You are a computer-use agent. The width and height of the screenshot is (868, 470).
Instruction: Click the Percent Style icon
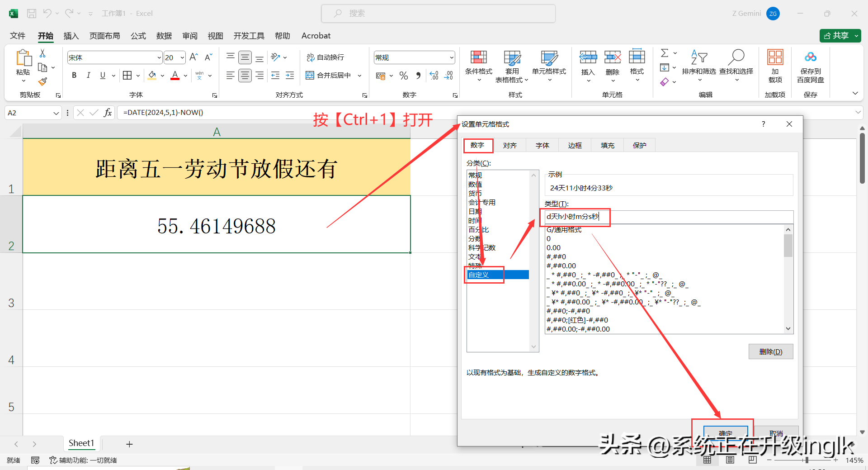tap(404, 76)
